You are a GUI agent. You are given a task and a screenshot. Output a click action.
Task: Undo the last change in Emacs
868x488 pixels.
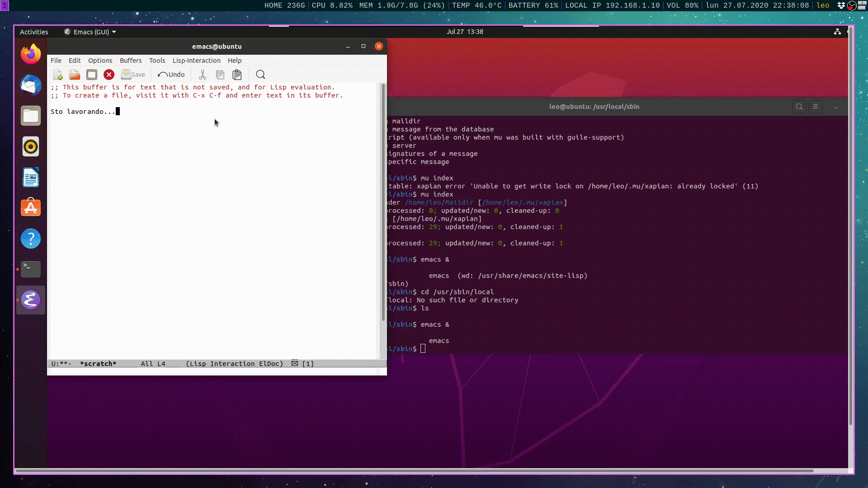pos(171,75)
